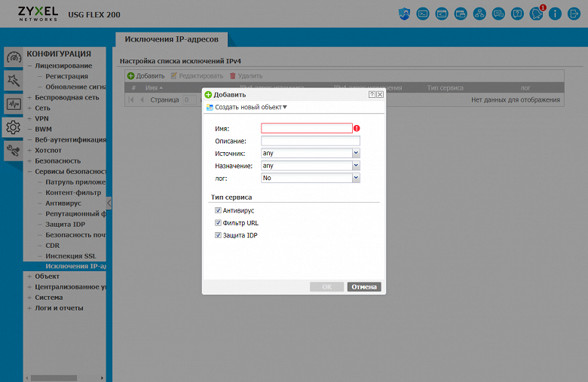Click Добавить in the table toolbar
The height and width of the screenshot is (382, 588).
click(146, 76)
